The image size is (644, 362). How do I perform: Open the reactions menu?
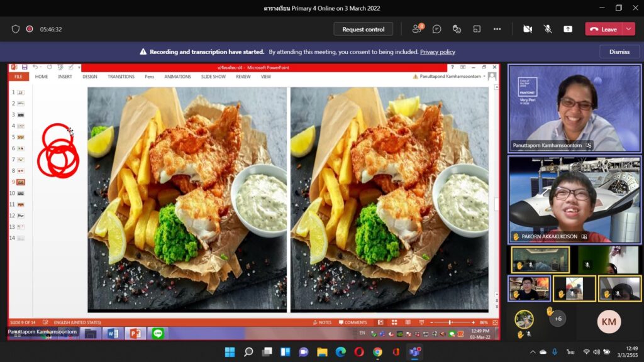click(457, 29)
